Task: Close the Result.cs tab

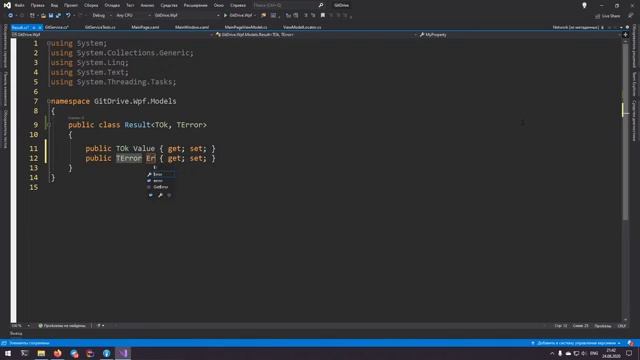Action: point(40,28)
